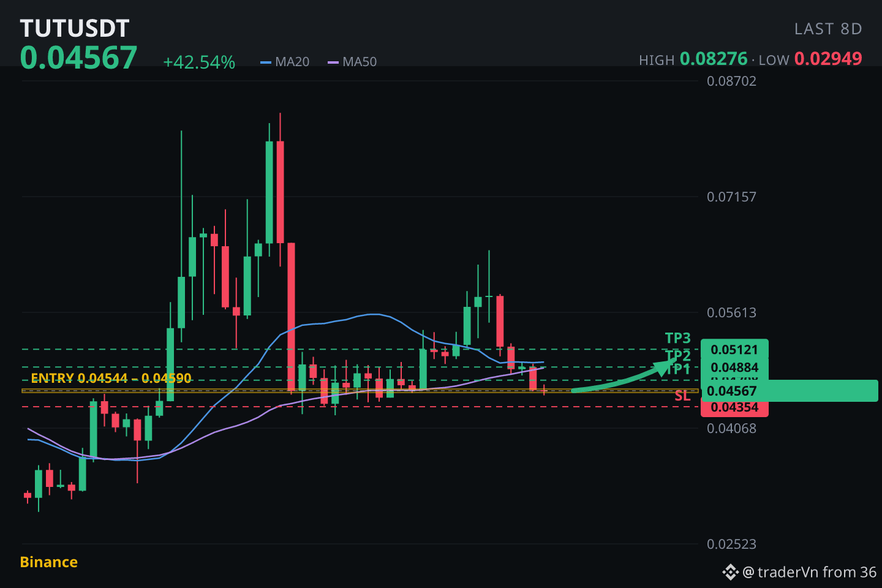The image size is (882, 588).
Task: Click the green 0.04884 price tag
Action: pos(734,367)
